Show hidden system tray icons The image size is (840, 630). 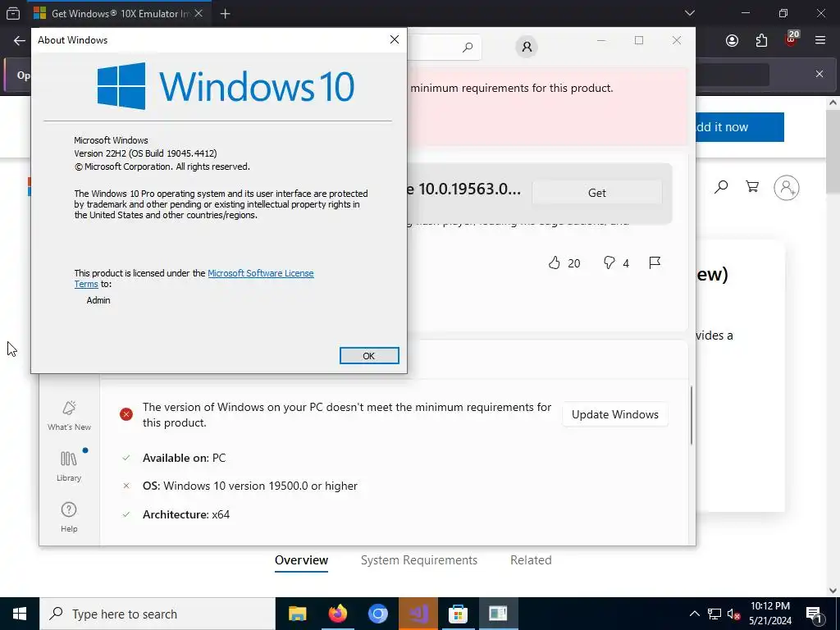(694, 614)
